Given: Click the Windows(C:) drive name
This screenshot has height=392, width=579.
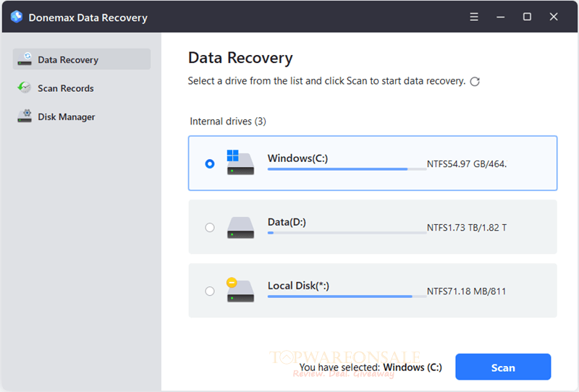Looking at the screenshot, I should [297, 158].
